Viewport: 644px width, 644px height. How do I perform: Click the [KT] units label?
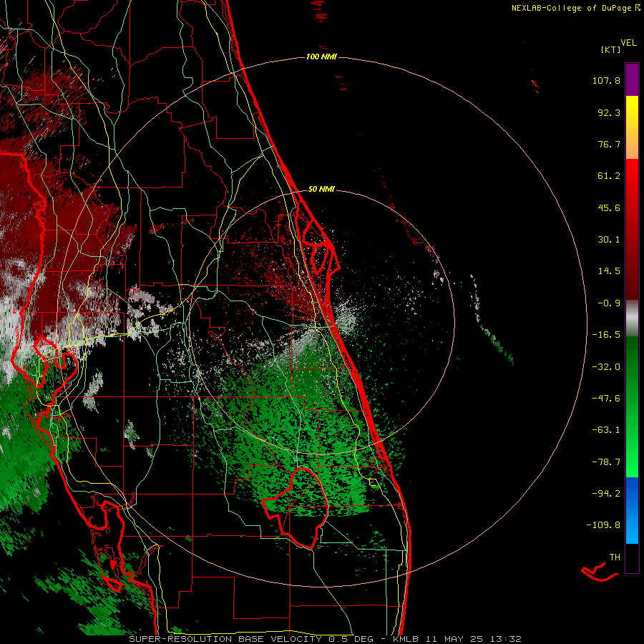pos(610,49)
